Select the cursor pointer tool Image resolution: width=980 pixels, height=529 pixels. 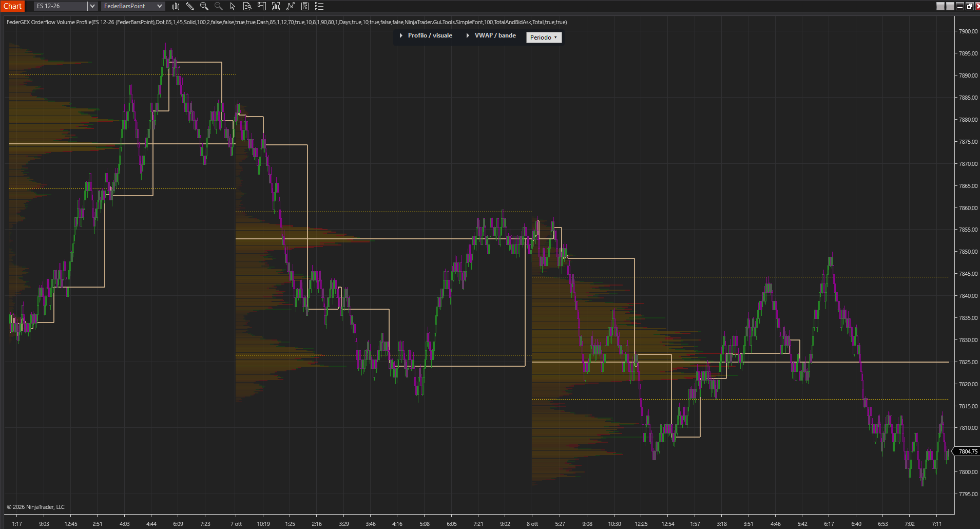pyautogui.click(x=233, y=6)
